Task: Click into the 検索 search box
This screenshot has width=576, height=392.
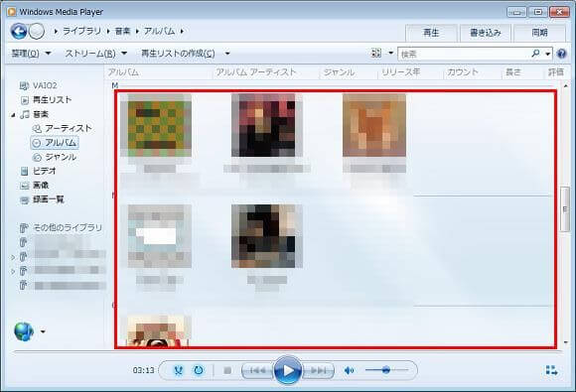Action: click(464, 54)
